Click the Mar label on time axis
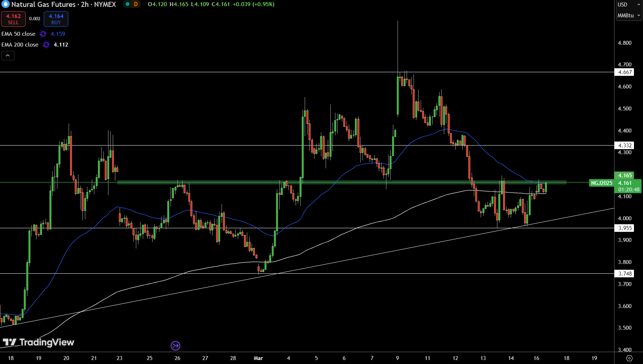This screenshot has height=364, width=643. coord(258,358)
